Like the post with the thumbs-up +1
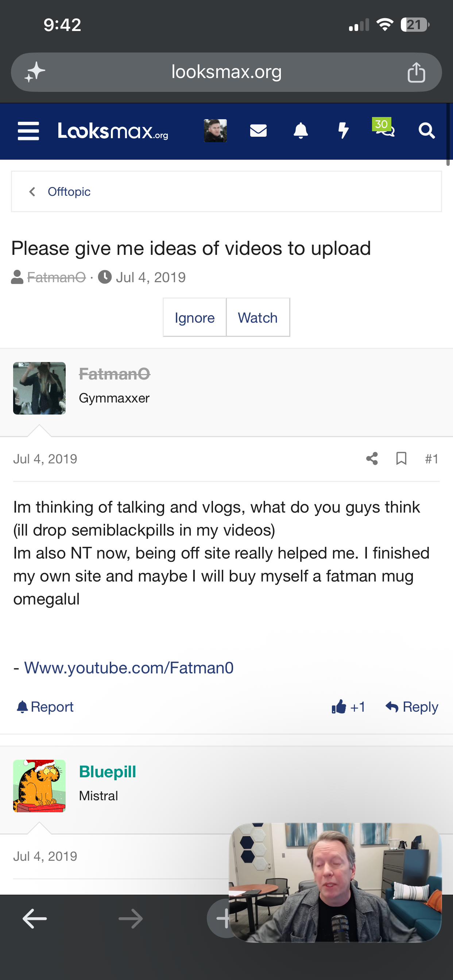The width and height of the screenshot is (453, 980). [348, 707]
